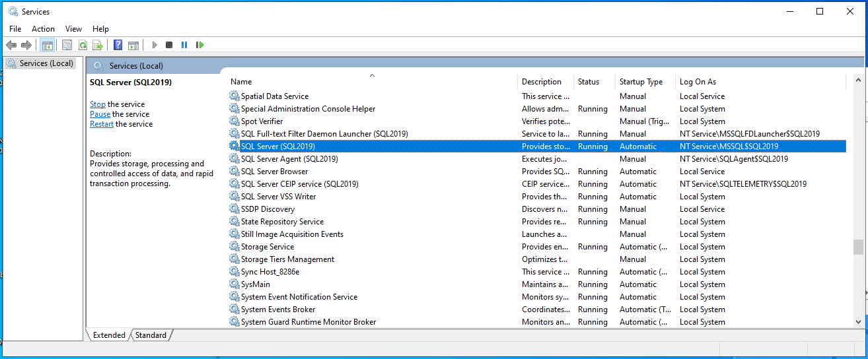The height and width of the screenshot is (359, 868).
Task: Click gear icon of Special Administration Console Helper
Action: coord(234,109)
